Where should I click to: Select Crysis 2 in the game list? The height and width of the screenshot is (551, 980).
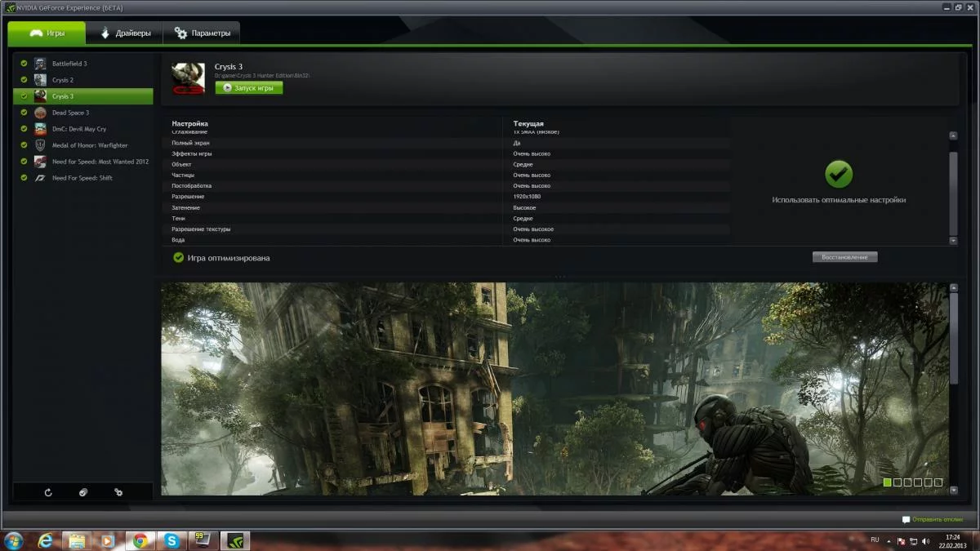[83, 80]
